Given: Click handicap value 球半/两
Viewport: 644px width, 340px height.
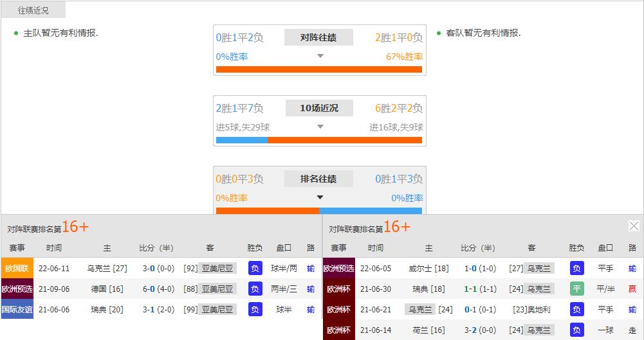Looking at the screenshot, I should [x=284, y=268].
